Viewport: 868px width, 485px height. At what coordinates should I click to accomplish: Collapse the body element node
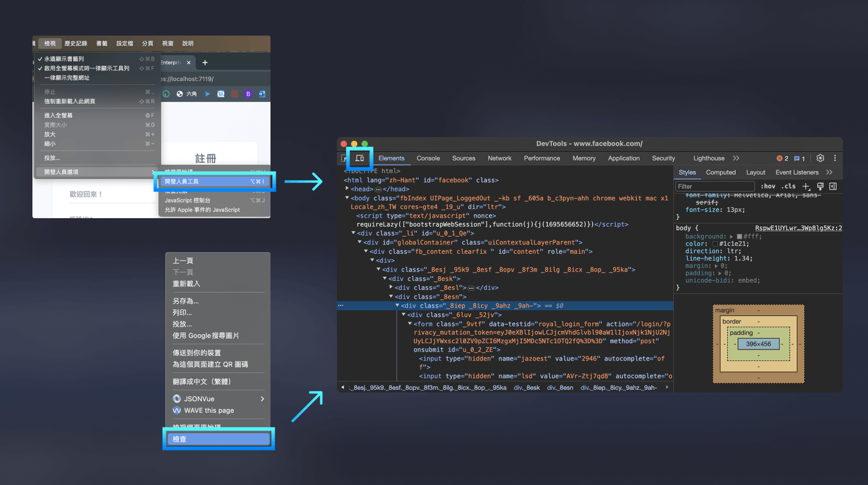(347, 198)
